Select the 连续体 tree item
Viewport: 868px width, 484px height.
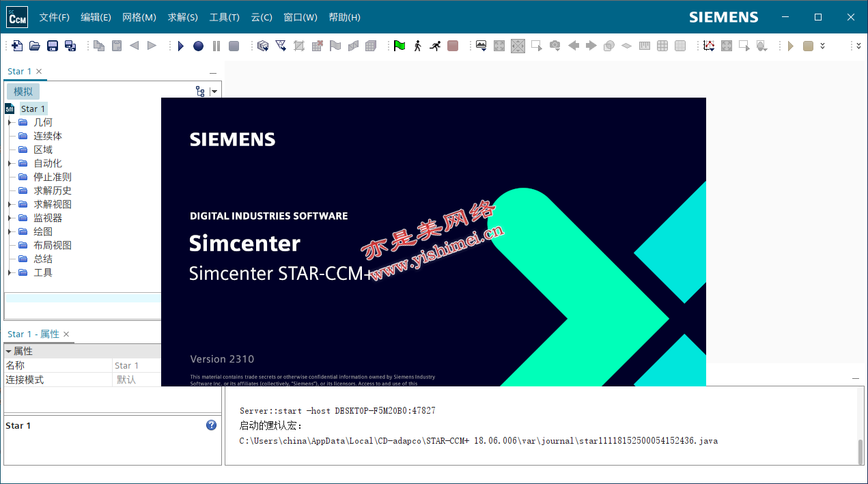(48, 136)
